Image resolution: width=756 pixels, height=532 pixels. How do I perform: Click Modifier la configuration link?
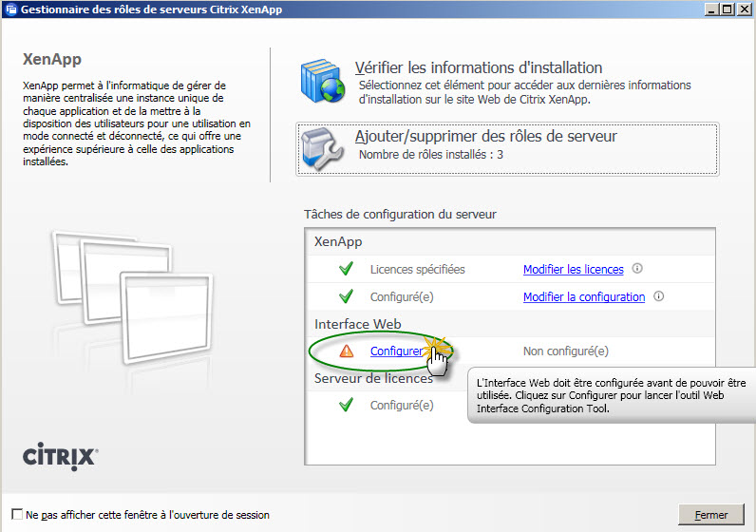pos(584,296)
